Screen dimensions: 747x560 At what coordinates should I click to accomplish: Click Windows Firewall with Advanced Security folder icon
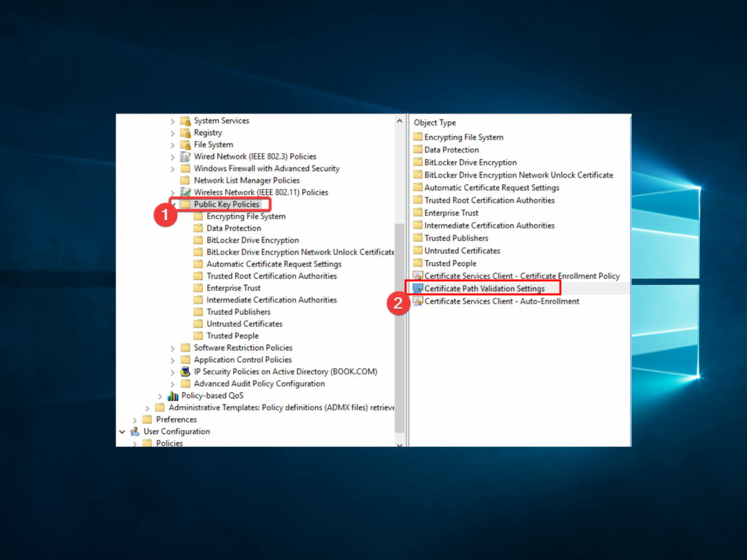[x=185, y=169]
